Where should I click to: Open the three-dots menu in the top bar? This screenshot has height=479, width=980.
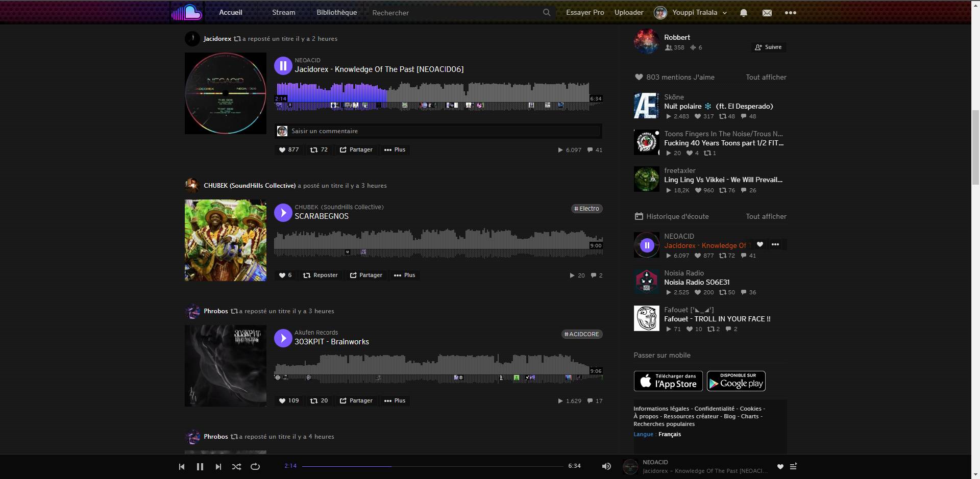coord(791,12)
